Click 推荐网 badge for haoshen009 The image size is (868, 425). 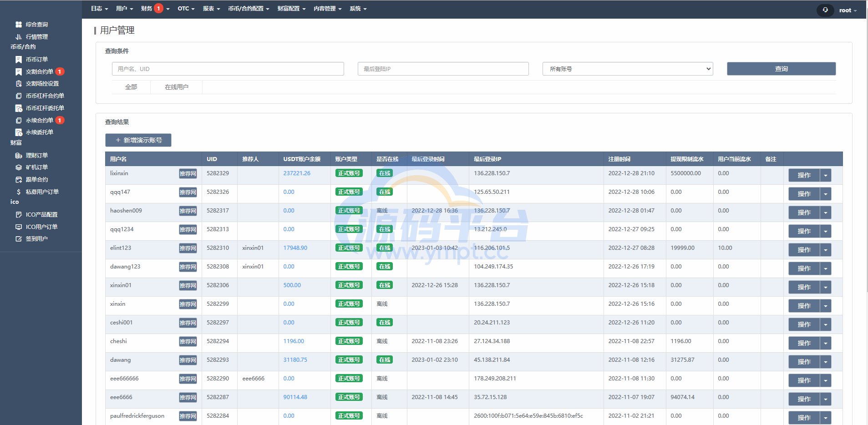(188, 211)
